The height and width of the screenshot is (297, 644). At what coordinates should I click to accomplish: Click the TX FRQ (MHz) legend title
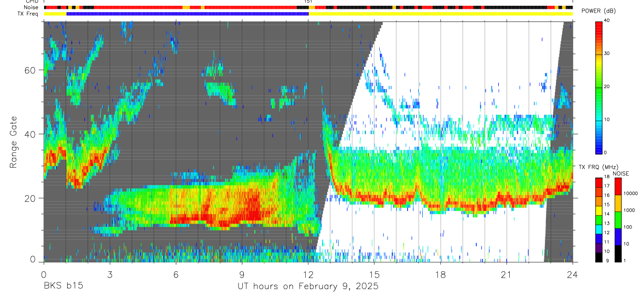(599, 167)
